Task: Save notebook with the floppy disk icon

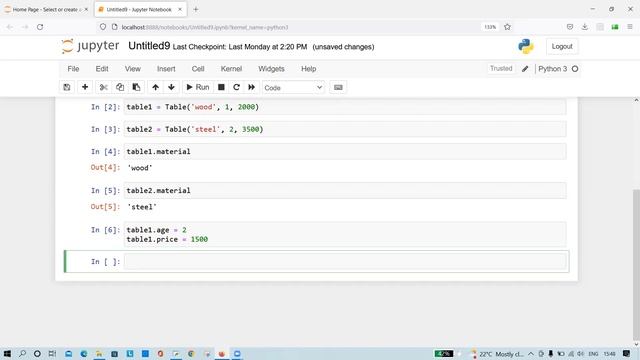Action: pos(67,87)
